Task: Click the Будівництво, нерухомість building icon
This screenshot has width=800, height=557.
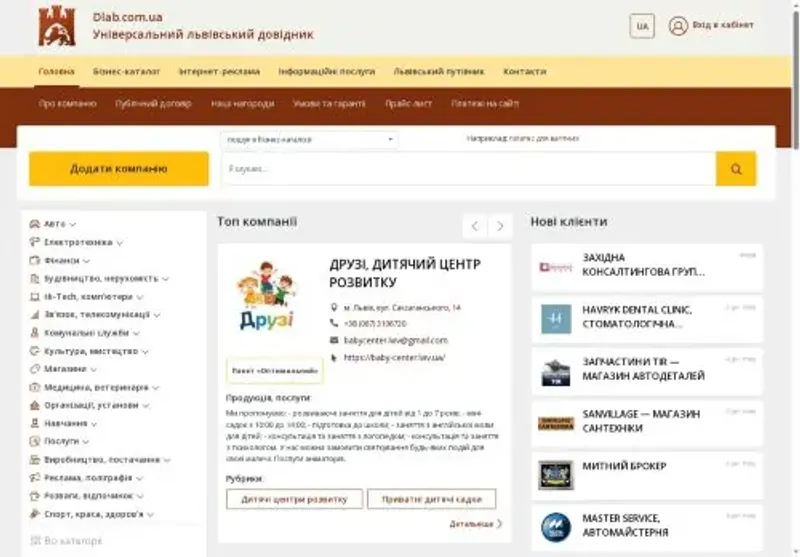Action: [35, 278]
